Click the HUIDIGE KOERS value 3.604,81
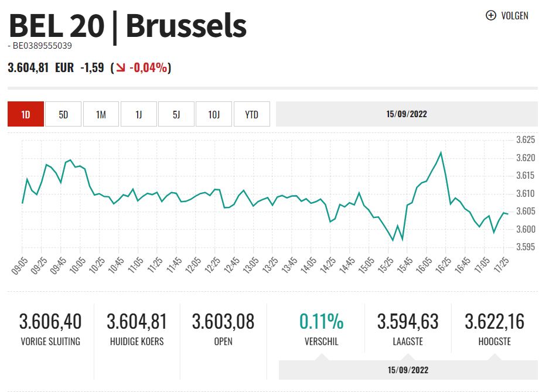Image resolution: width=549 pixels, height=392 pixels. [x=137, y=322]
